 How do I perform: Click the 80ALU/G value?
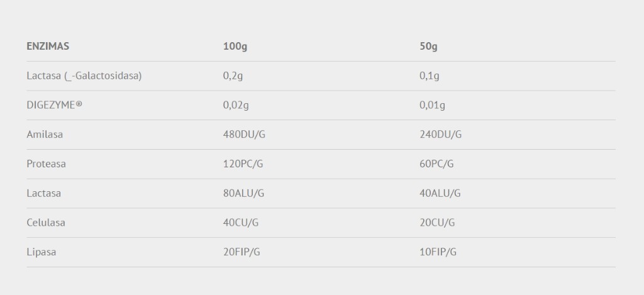tap(243, 194)
